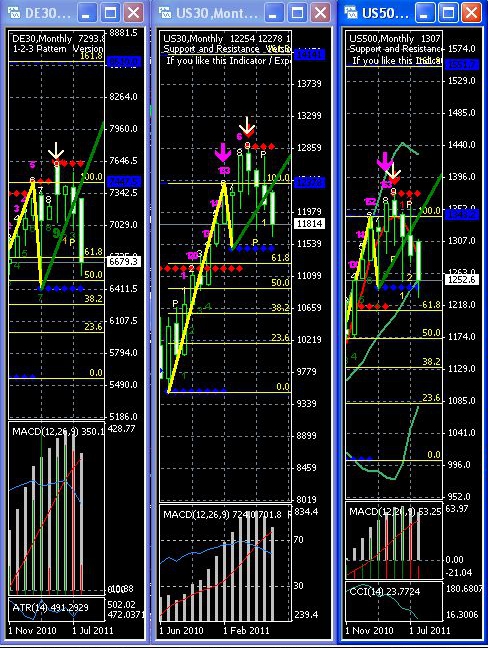Click the DE30 chart window title icon
Image resolution: width=488 pixels, height=648 pixels.
[x=14, y=13]
